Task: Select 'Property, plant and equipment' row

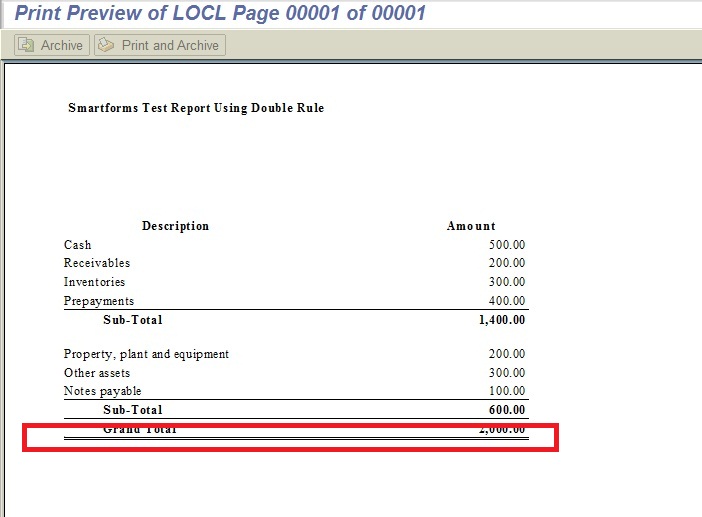Action: (x=146, y=354)
